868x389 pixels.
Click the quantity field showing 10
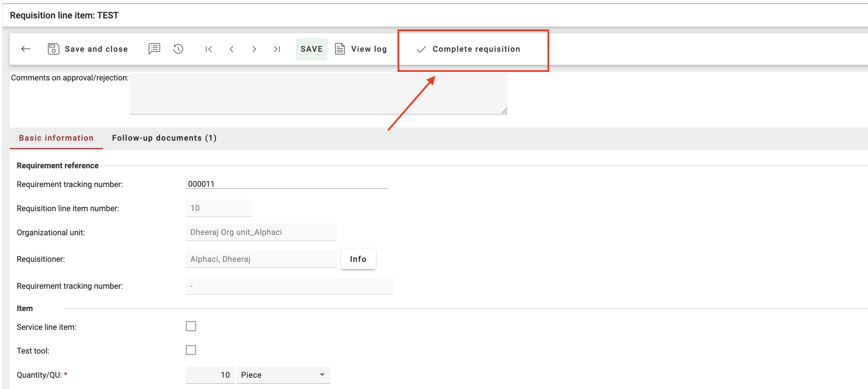210,375
